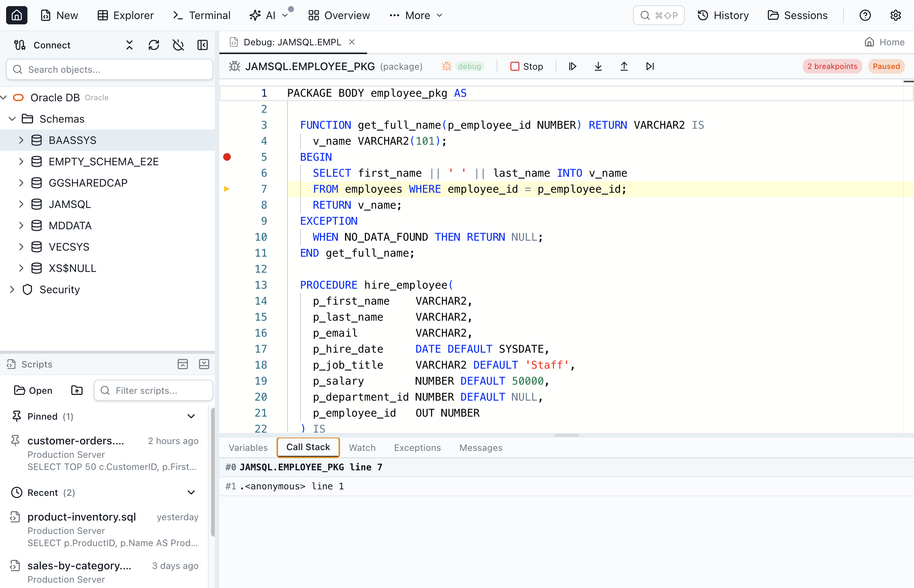Stop the debug session
Image resolution: width=914 pixels, height=588 pixels.
tap(527, 66)
